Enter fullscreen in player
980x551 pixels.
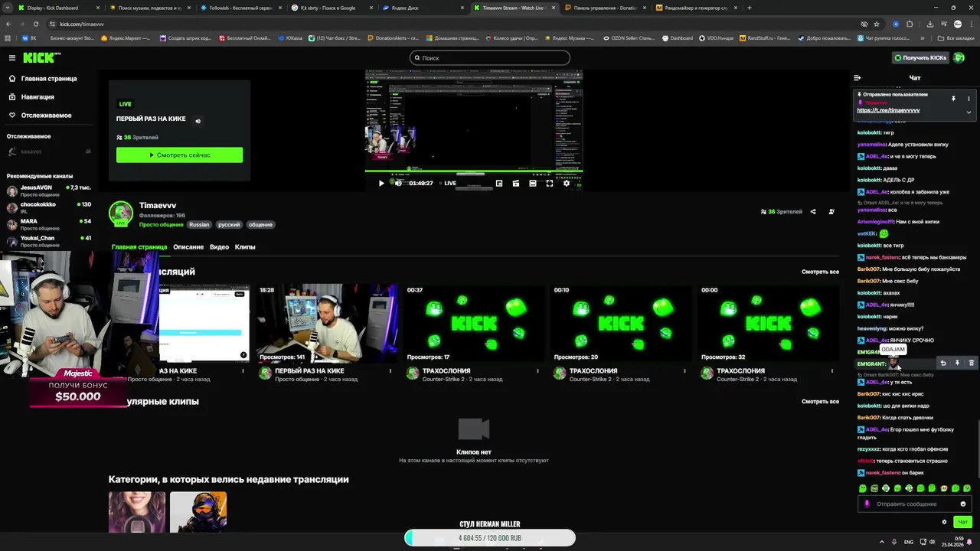(550, 183)
